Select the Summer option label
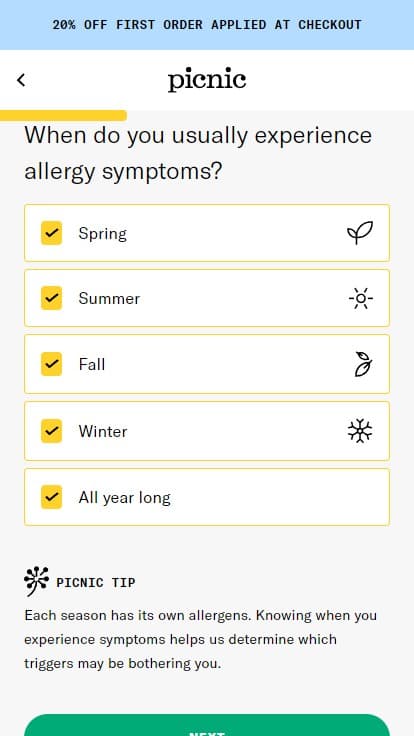Screen dimensions: 414x736 pyautogui.click(x=109, y=299)
